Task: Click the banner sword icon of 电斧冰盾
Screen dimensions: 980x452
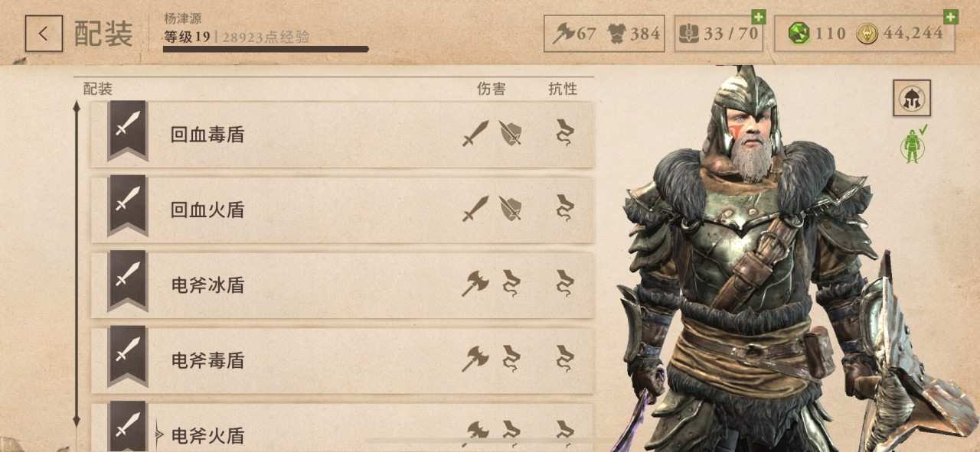Action: pyautogui.click(x=127, y=280)
